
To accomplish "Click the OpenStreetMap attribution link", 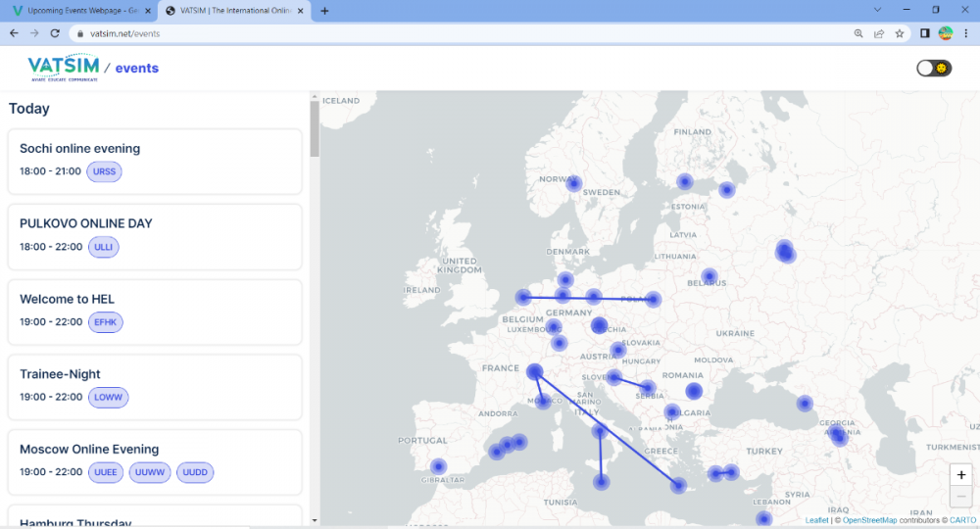I will [869, 520].
